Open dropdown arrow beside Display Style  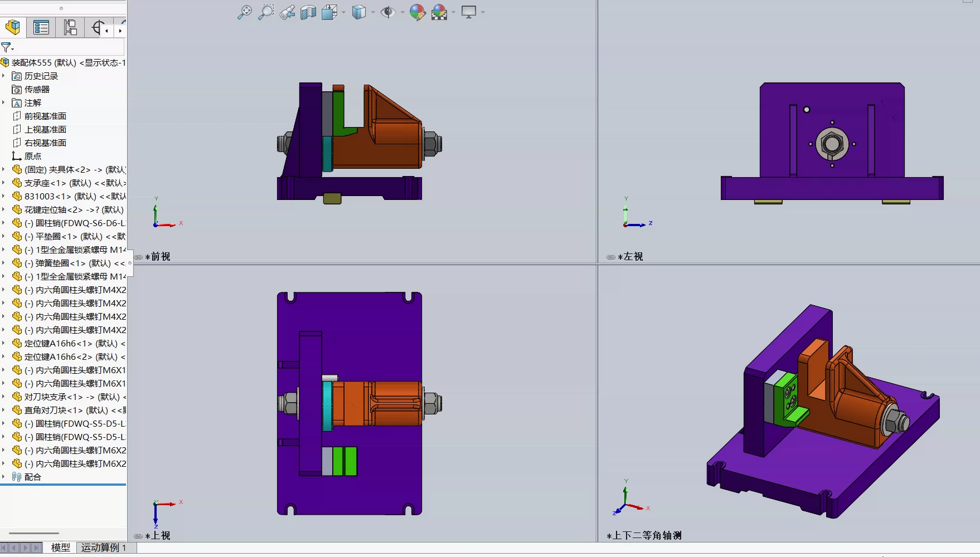tap(373, 12)
